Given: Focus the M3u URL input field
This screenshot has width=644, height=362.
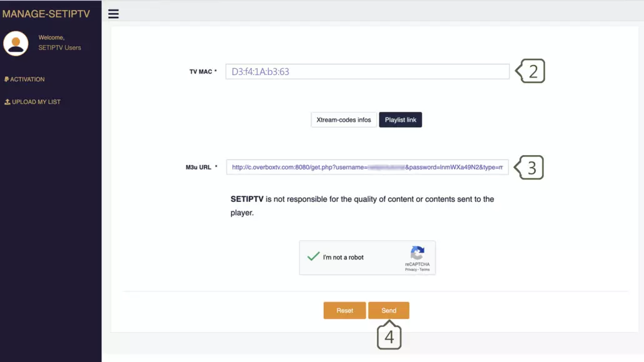Looking at the screenshot, I should 367,168.
